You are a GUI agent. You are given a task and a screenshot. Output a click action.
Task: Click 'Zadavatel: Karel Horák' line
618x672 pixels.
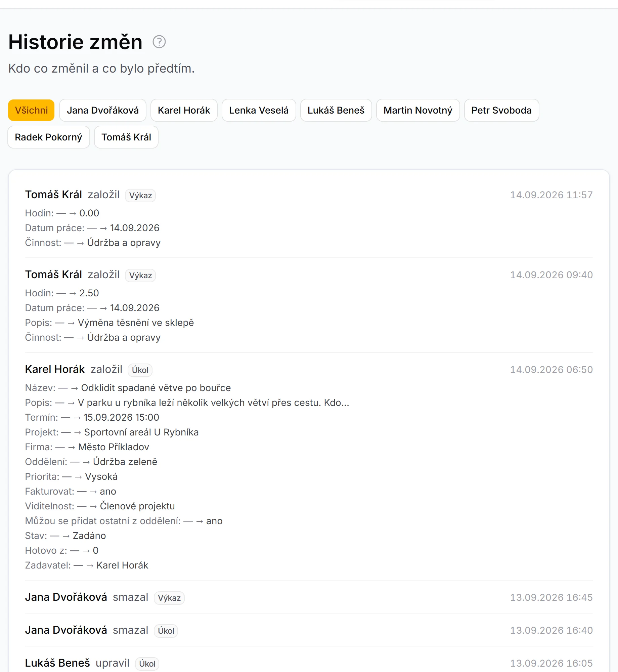click(x=87, y=565)
